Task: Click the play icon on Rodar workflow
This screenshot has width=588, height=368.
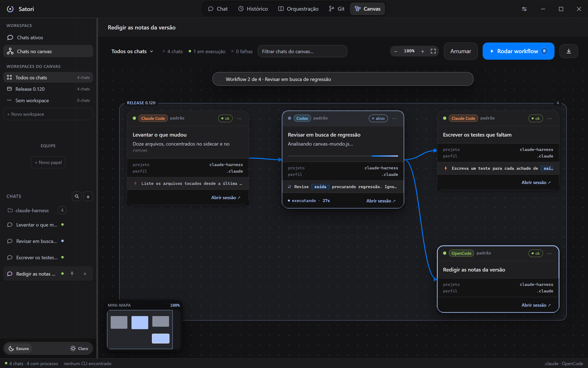Action: [x=492, y=51]
